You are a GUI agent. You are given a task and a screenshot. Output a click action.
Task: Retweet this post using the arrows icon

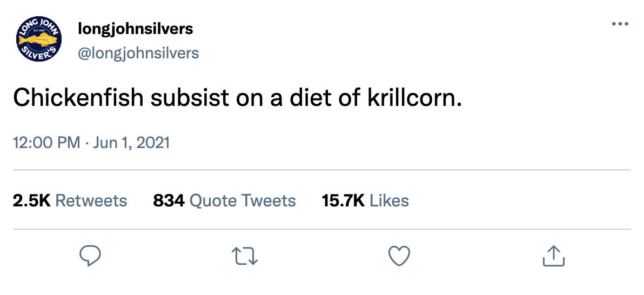[x=245, y=256]
